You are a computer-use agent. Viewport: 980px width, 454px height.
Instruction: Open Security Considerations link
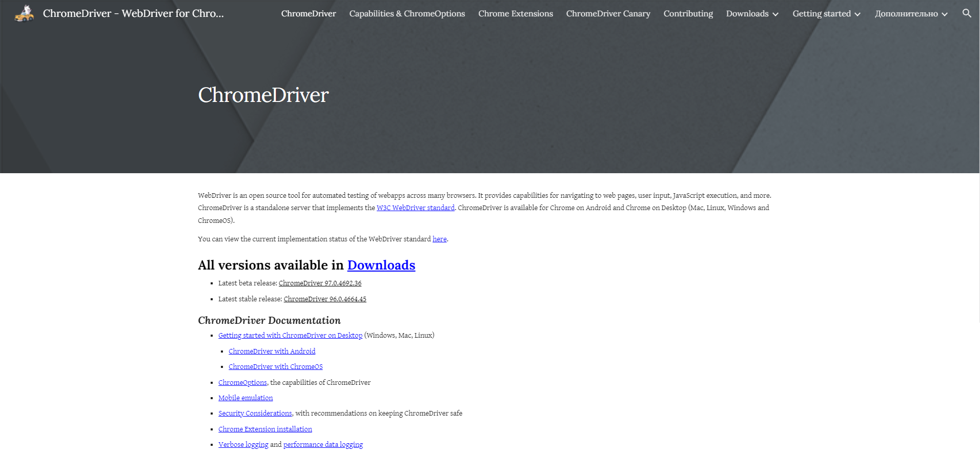(x=255, y=414)
